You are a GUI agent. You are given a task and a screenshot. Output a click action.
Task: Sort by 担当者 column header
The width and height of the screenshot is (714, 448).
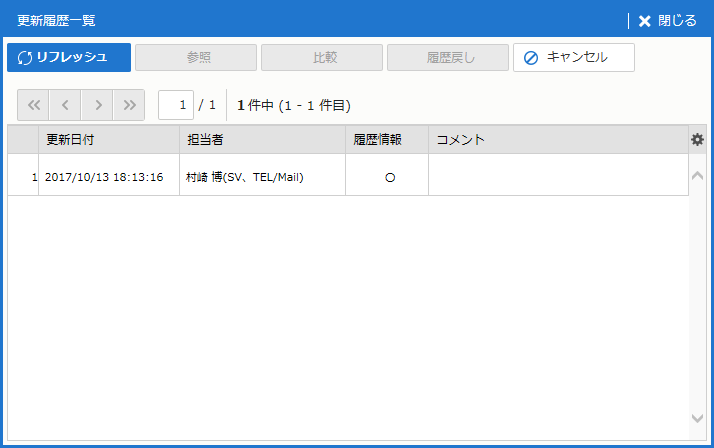tap(262, 140)
